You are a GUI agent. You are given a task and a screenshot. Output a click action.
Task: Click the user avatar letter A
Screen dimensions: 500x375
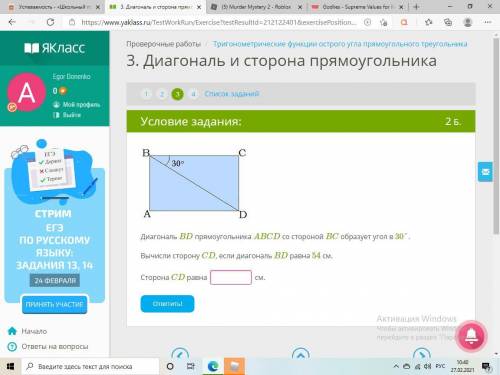(x=26, y=92)
